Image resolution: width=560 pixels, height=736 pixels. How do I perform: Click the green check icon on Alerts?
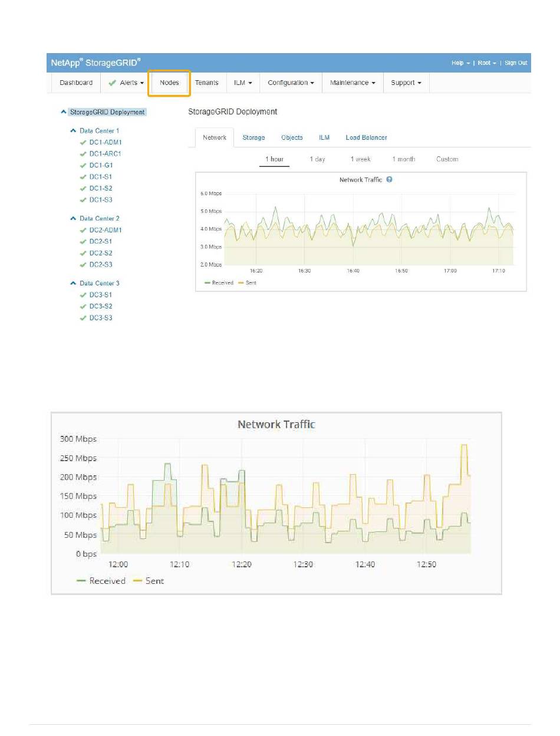point(112,83)
